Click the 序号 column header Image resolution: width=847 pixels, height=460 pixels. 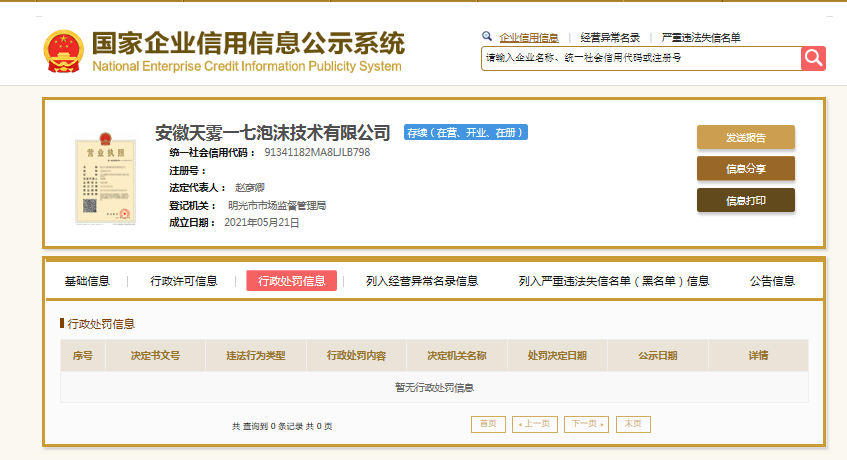pos(83,355)
